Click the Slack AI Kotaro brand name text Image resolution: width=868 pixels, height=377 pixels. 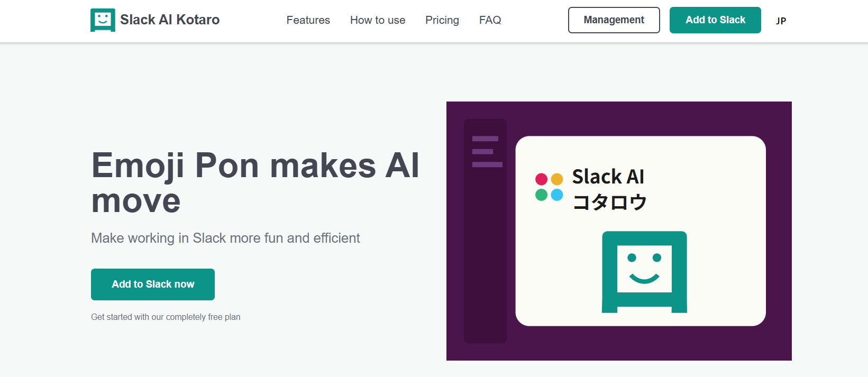[x=170, y=20]
